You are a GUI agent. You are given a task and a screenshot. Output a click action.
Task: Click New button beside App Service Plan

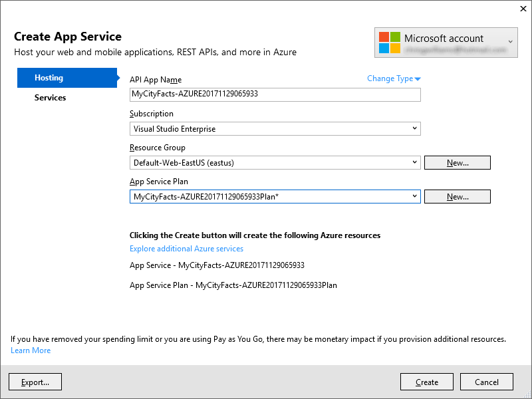(457, 196)
